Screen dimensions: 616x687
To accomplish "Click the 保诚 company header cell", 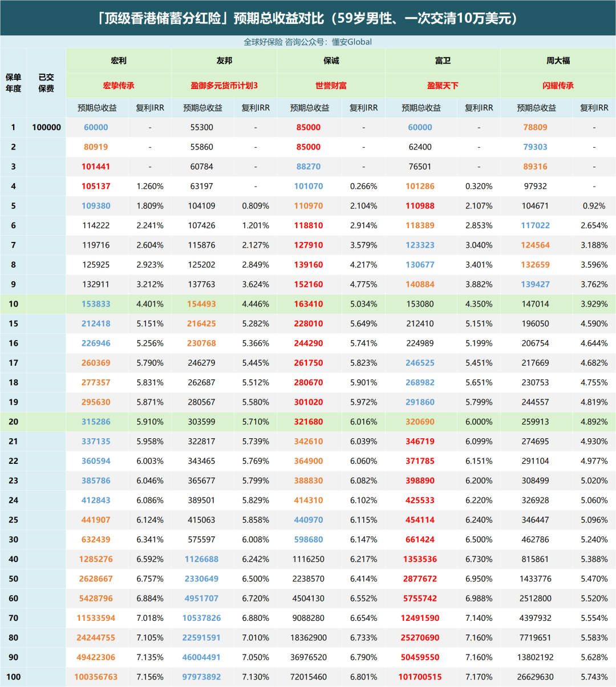I will [331, 60].
